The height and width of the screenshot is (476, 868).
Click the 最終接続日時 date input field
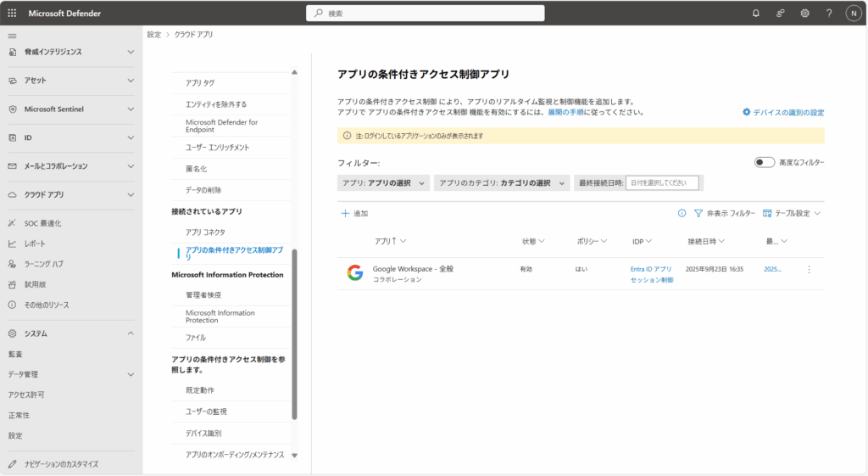pos(662,183)
